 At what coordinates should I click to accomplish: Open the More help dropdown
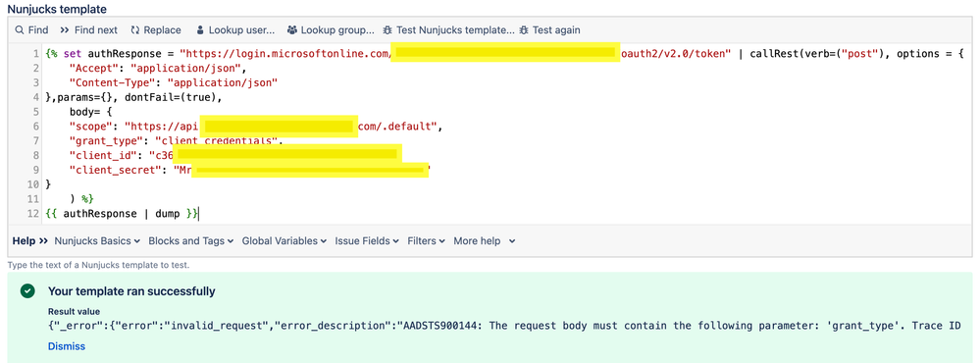(x=485, y=241)
